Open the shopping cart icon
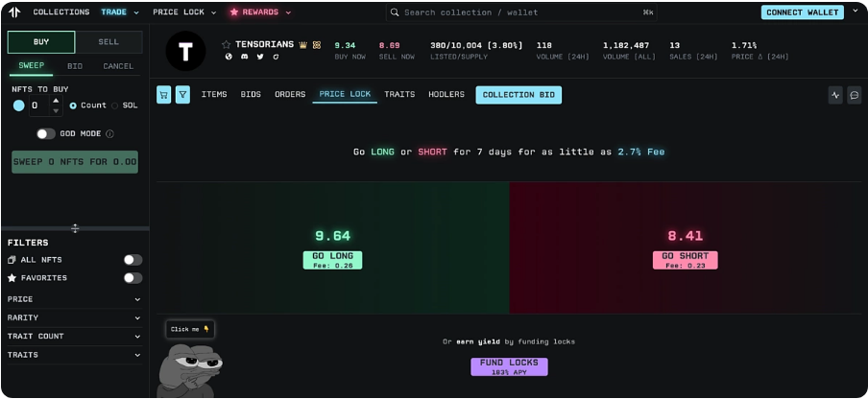The height and width of the screenshot is (399, 868). [164, 95]
